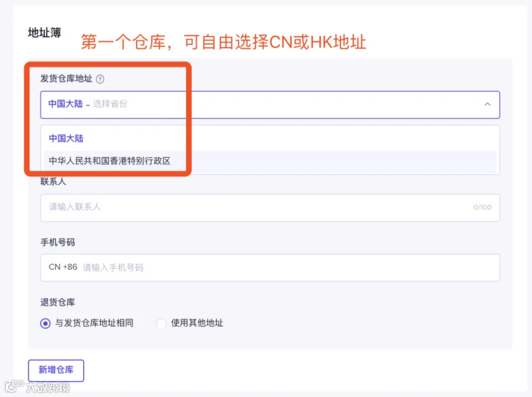Click the 新增仓库 button
532x397 pixels.
coord(56,370)
